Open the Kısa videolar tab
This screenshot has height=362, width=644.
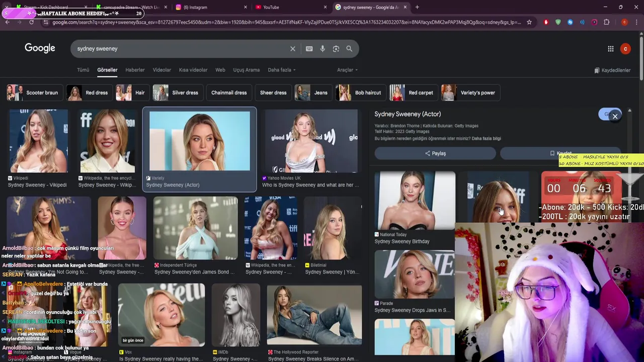(x=193, y=70)
